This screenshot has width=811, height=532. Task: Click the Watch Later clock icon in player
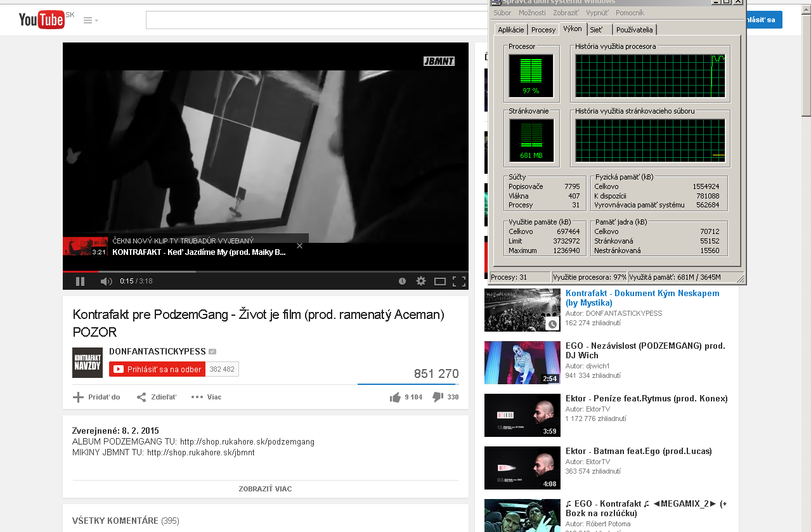click(x=402, y=281)
